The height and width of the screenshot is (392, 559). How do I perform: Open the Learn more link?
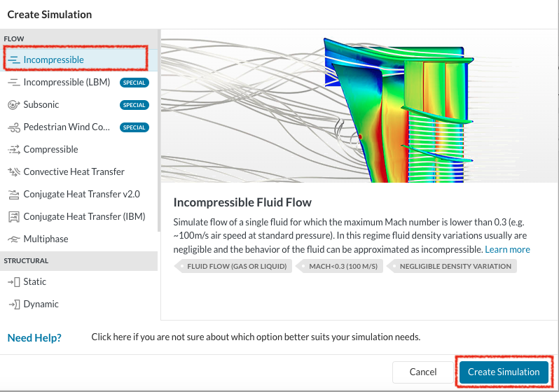pyautogui.click(x=507, y=249)
